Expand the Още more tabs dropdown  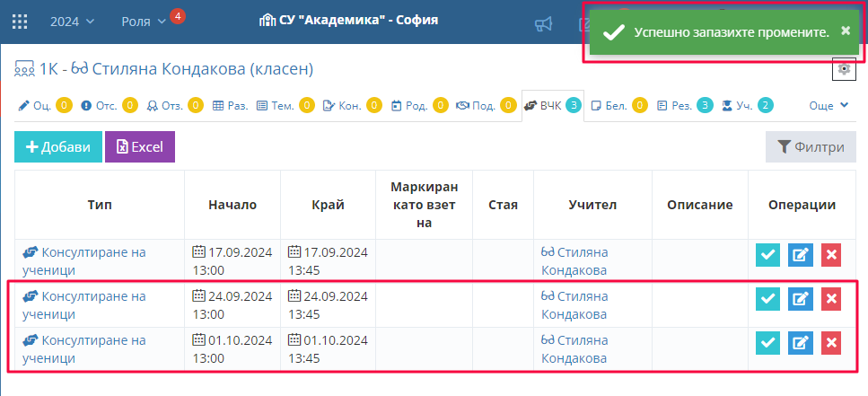829,105
